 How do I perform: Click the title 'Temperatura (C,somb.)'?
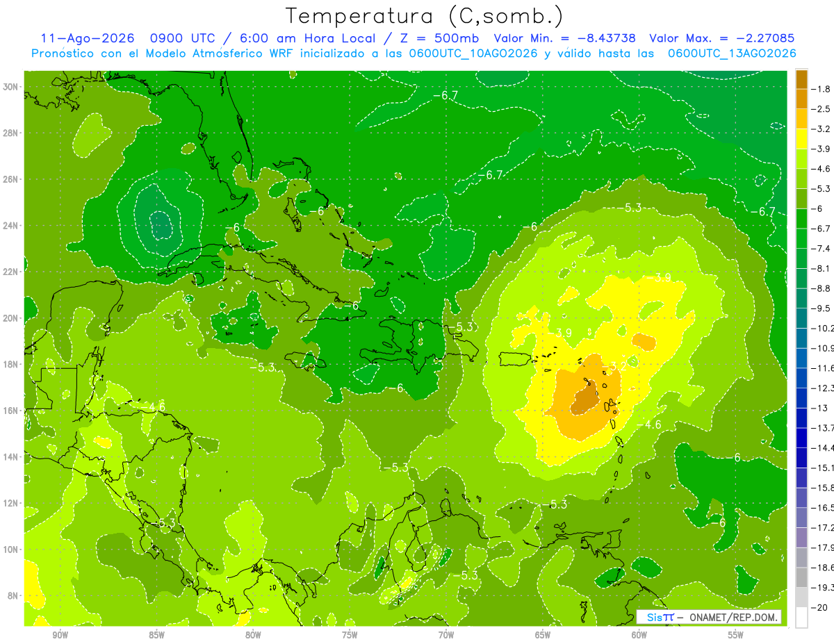425,15
